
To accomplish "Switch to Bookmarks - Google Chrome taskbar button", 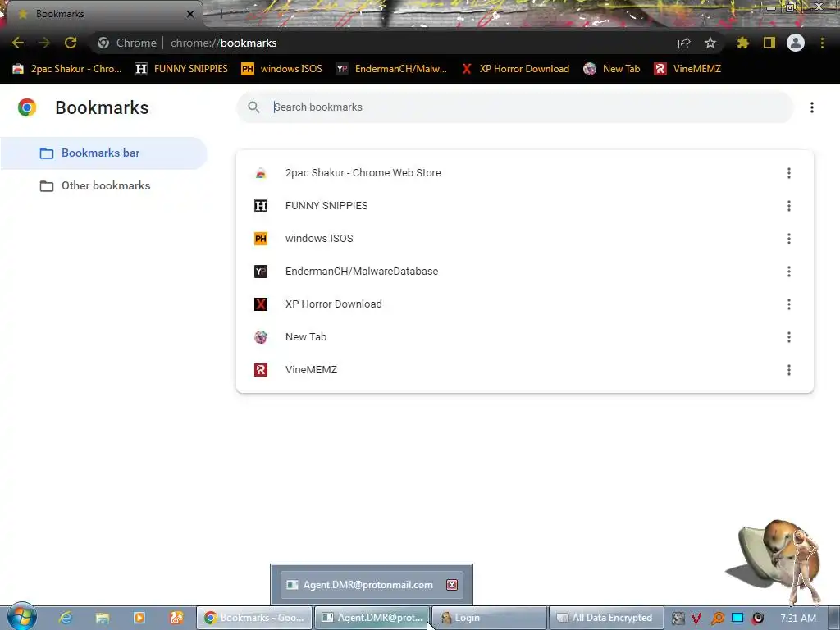I will pyautogui.click(x=254, y=618).
